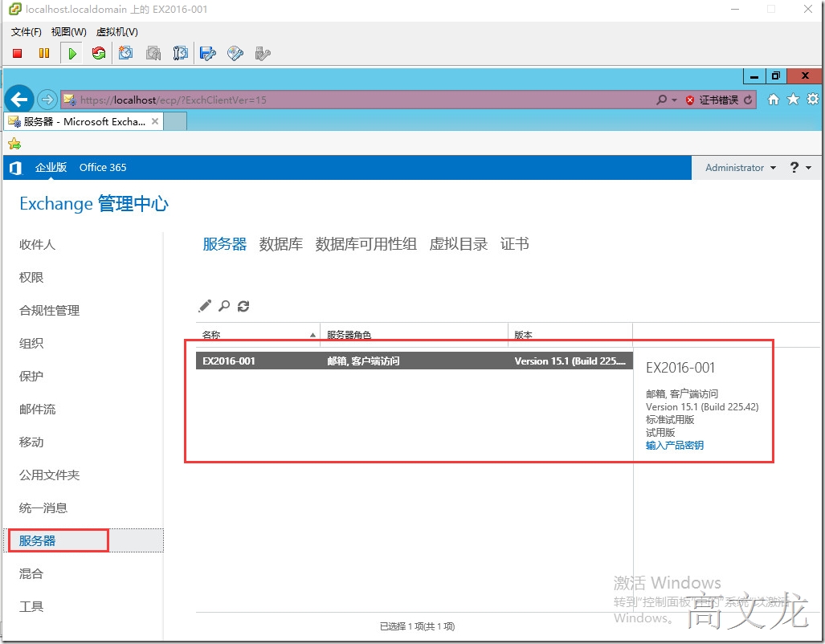Open the 视图(W) menu

point(69,32)
